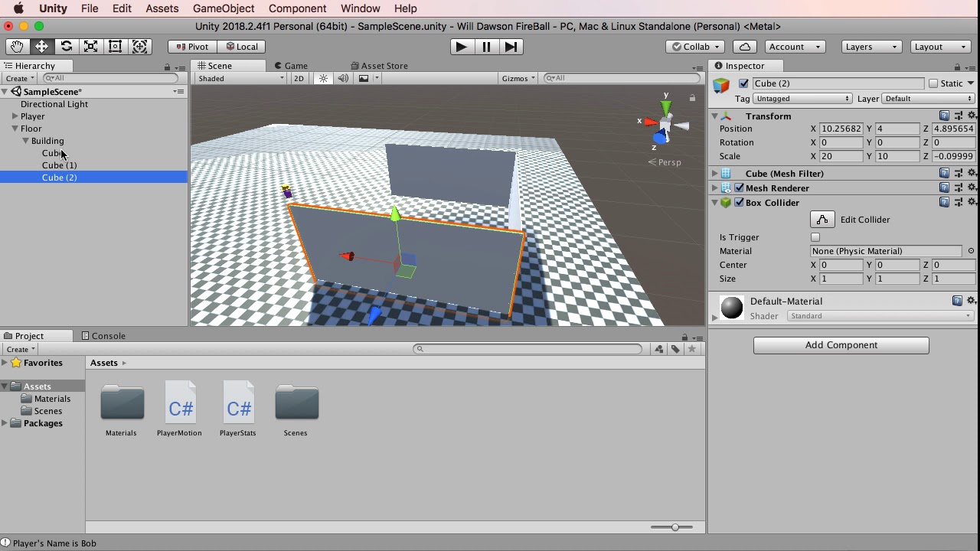
Task: Open the Component menu
Action: tap(297, 8)
